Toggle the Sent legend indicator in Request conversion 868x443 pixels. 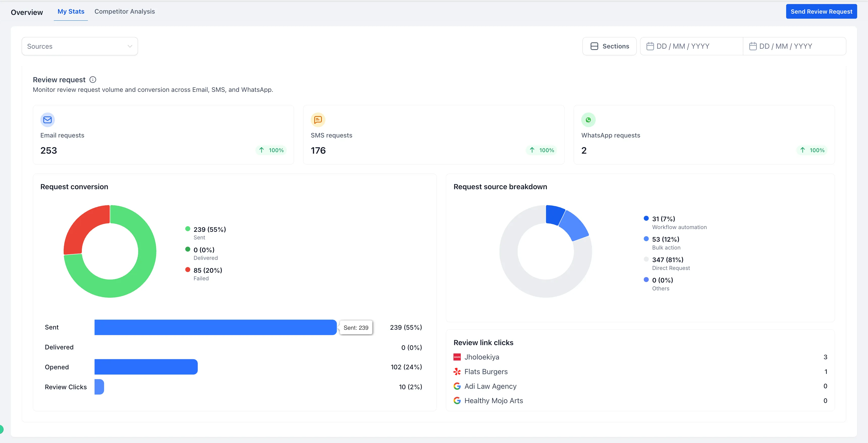188,229
